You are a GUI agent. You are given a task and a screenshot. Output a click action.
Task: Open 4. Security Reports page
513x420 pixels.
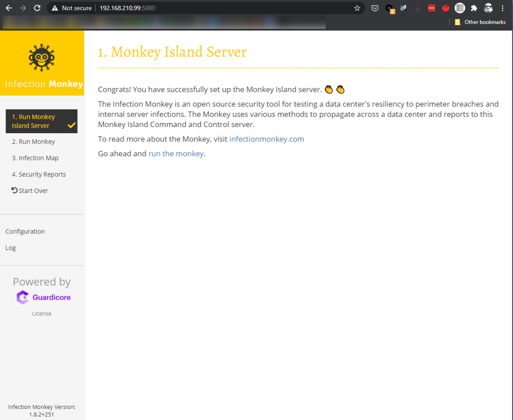pyautogui.click(x=39, y=174)
